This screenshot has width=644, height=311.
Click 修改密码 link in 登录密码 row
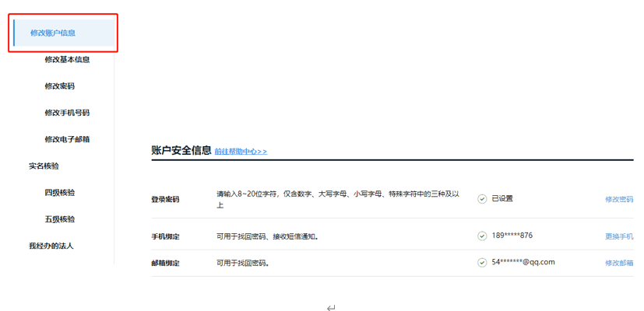619,200
